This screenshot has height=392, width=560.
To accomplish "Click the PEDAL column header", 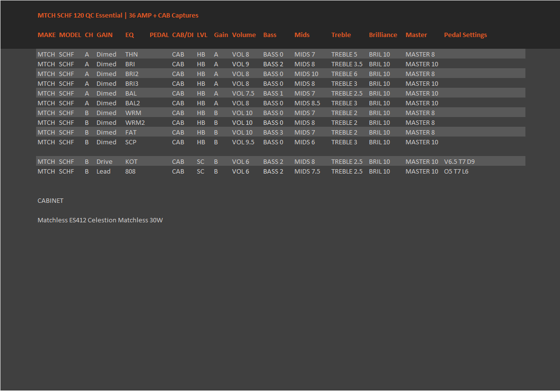I will click(x=159, y=35).
